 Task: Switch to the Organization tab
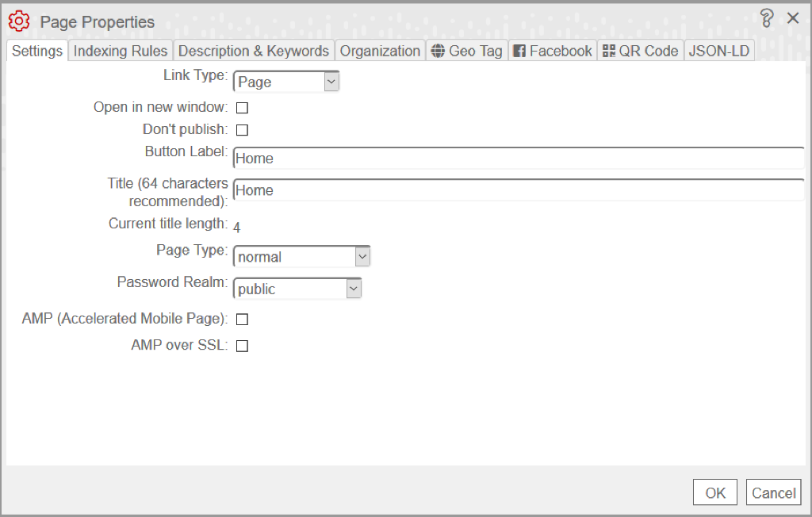(380, 51)
